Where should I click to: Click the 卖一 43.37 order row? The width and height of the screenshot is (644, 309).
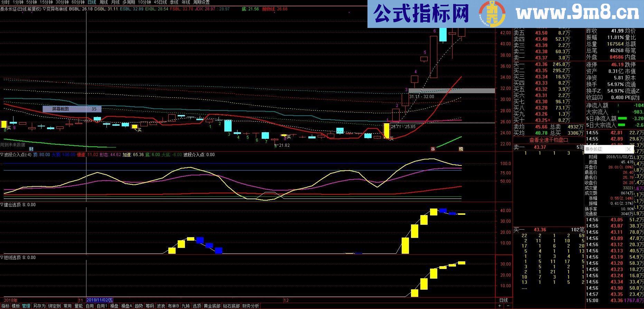pyautogui.click(x=542, y=58)
